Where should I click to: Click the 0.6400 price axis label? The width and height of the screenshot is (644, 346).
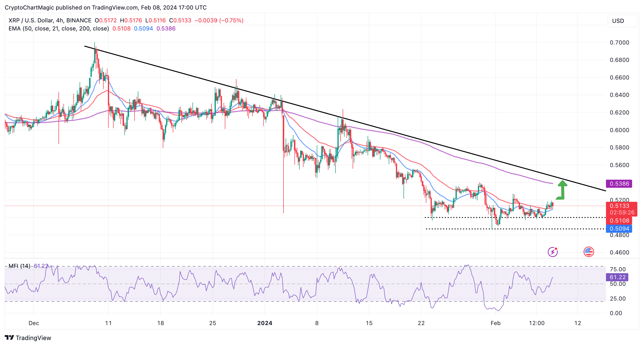click(x=619, y=95)
